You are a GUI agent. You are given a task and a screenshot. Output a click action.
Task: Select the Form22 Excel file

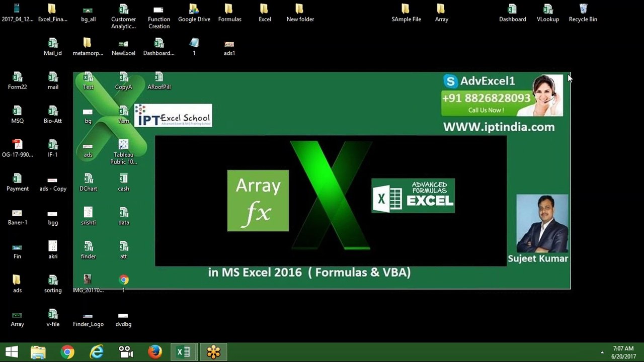click(17, 81)
